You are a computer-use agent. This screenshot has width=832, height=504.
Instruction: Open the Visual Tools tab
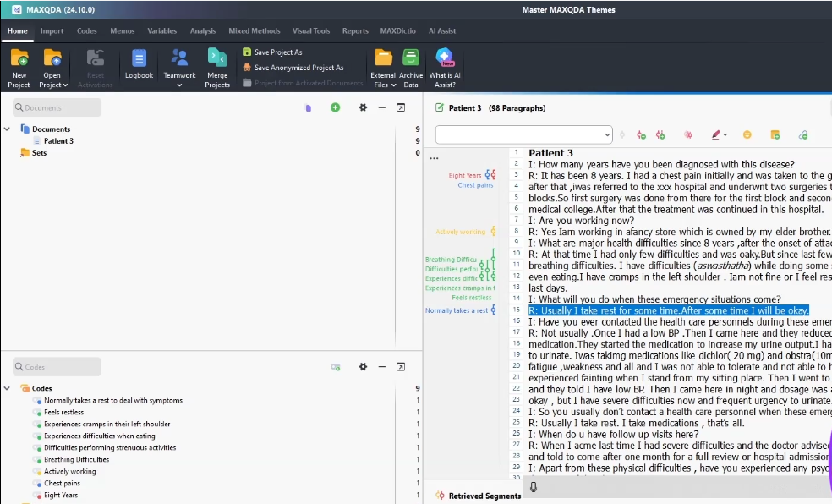[311, 31]
